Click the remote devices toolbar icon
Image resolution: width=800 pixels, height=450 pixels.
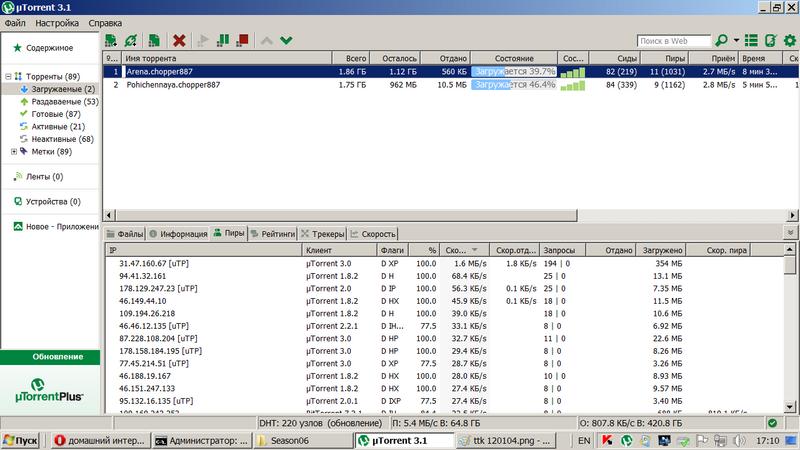tap(770, 40)
